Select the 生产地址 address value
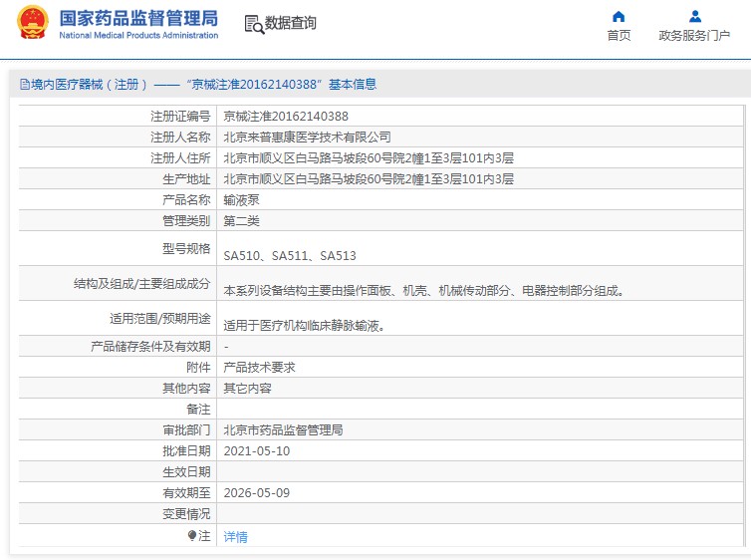751x560 pixels. 369,179
